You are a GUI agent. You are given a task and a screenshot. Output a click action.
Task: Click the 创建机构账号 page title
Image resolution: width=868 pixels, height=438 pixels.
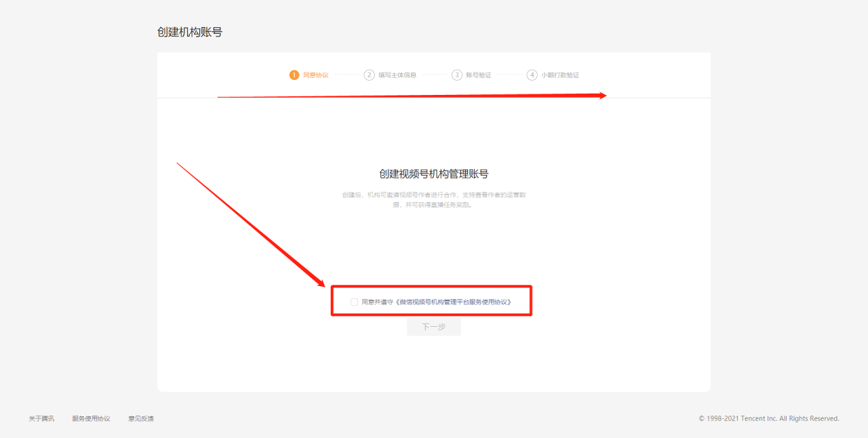click(190, 32)
